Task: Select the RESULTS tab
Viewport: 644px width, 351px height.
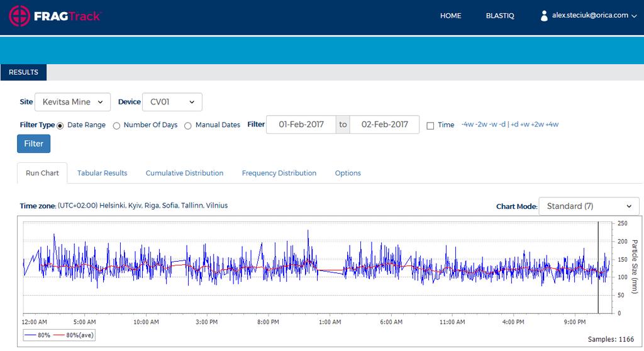Action: coord(23,72)
